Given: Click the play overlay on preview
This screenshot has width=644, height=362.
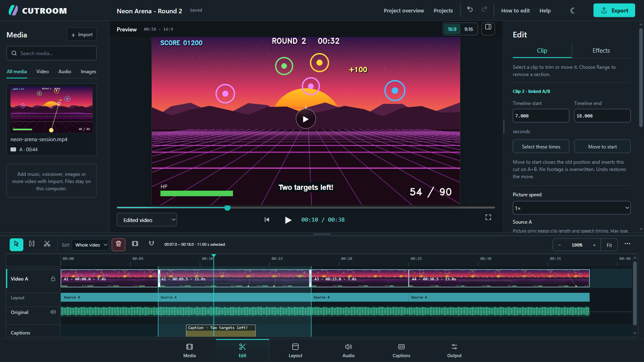Looking at the screenshot, I should pyautogui.click(x=306, y=119).
